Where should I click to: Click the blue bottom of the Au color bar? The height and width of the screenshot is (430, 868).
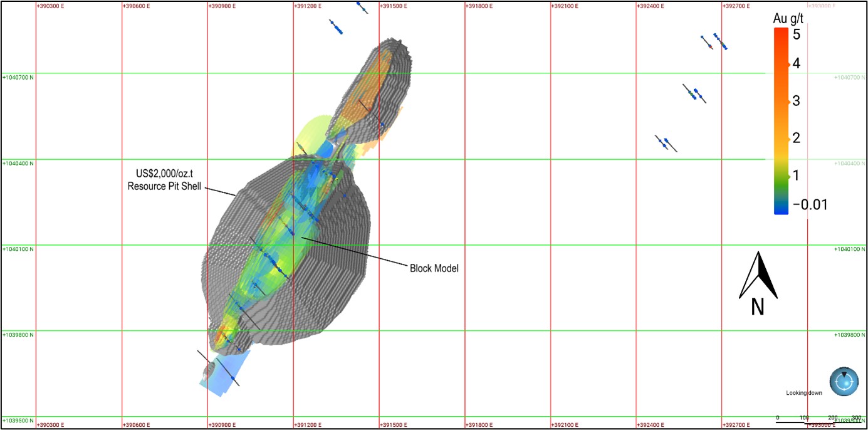pos(781,207)
